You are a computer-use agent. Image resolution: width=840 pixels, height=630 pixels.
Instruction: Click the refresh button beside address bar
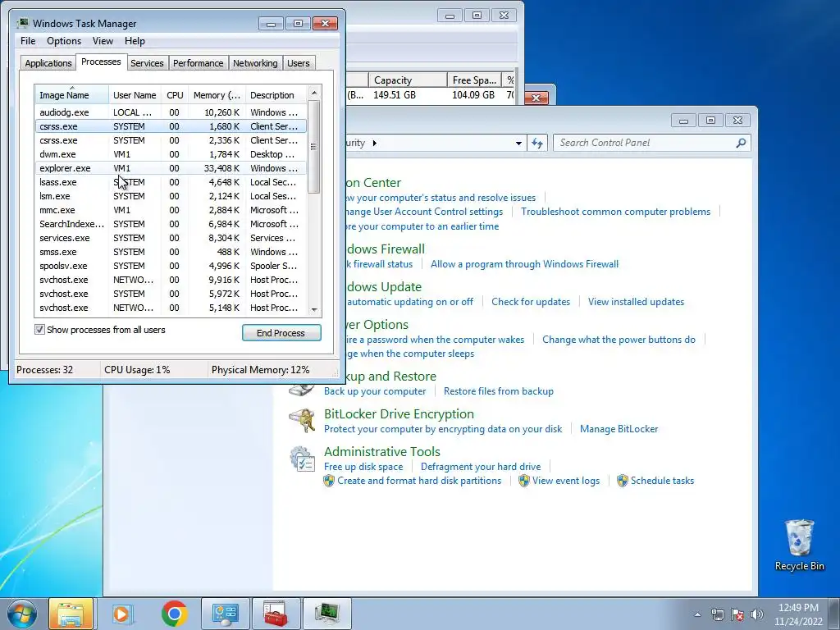[x=537, y=143]
